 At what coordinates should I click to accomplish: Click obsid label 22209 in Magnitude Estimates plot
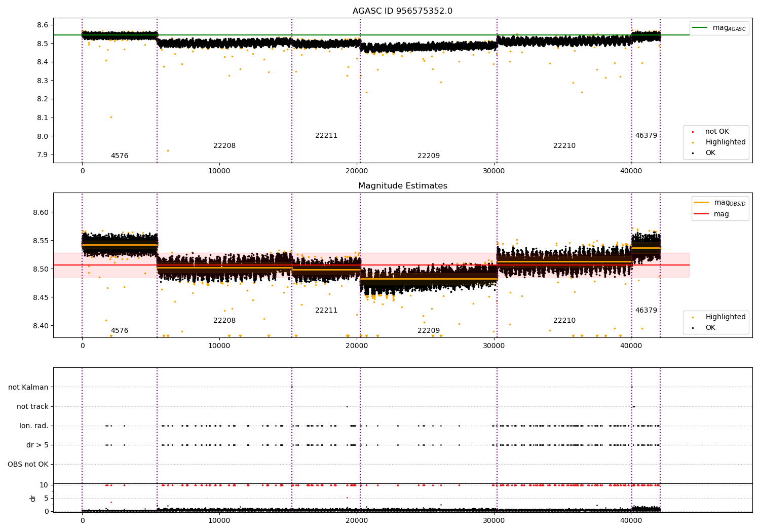pyautogui.click(x=429, y=331)
